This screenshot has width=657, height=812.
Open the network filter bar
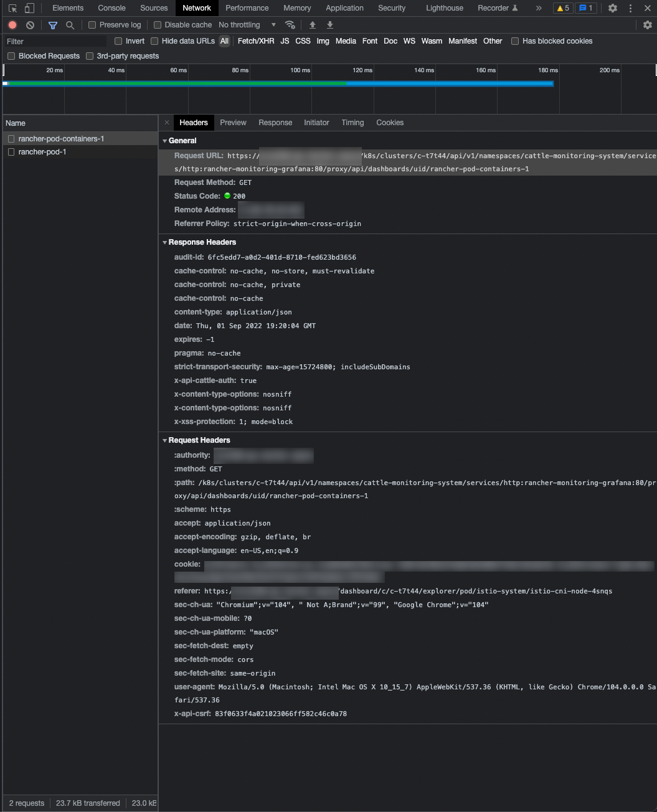pos(52,25)
